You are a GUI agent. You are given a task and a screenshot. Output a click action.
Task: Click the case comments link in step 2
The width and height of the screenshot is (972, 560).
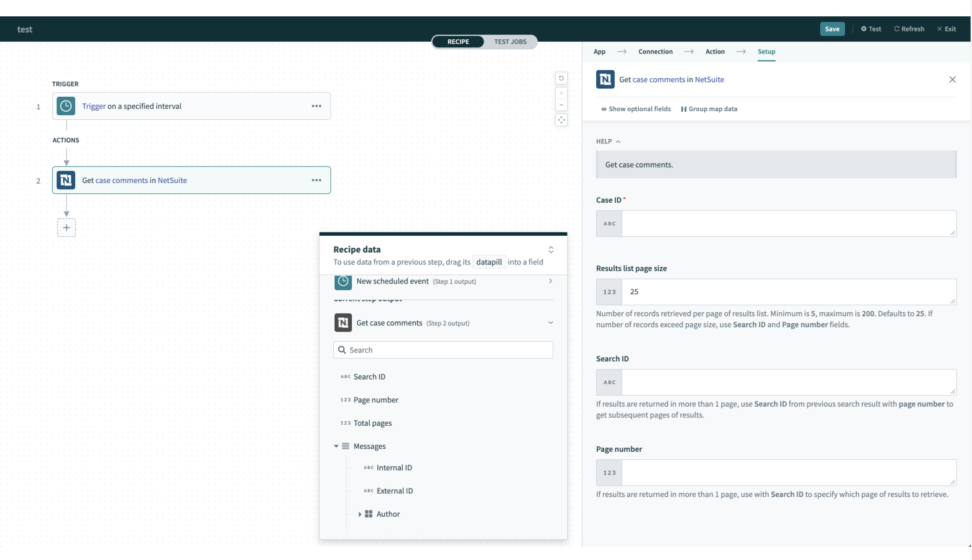(x=122, y=180)
